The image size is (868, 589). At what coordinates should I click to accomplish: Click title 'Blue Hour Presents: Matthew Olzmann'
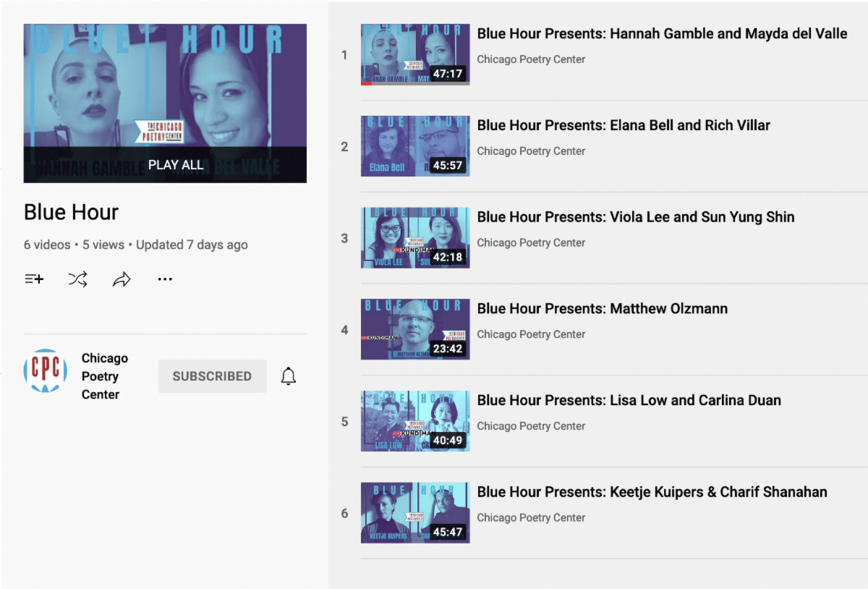click(603, 309)
